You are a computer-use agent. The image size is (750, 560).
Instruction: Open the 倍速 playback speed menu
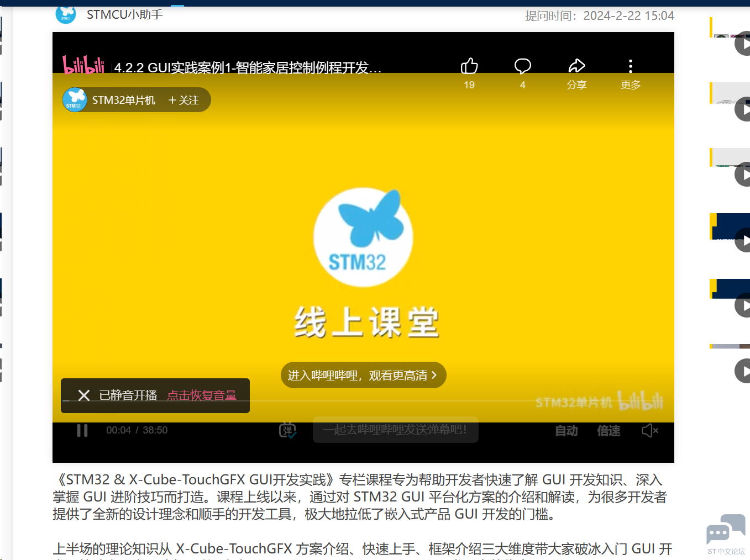[x=609, y=431]
